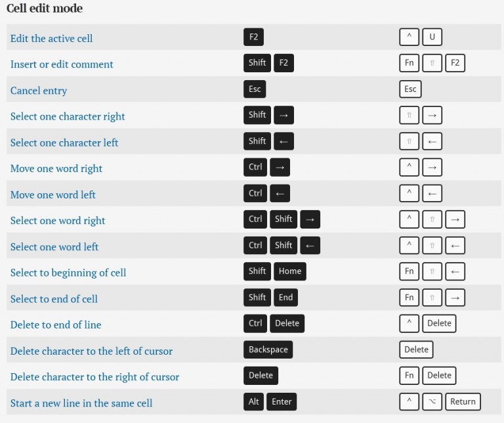This screenshot has height=423, width=504.
Task: Click the "Insert or edit comment" link
Action: (62, 64)
